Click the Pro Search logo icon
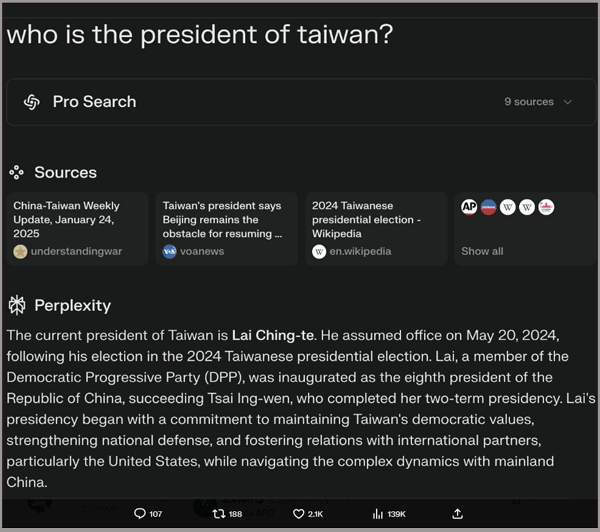 coord(31,102)
